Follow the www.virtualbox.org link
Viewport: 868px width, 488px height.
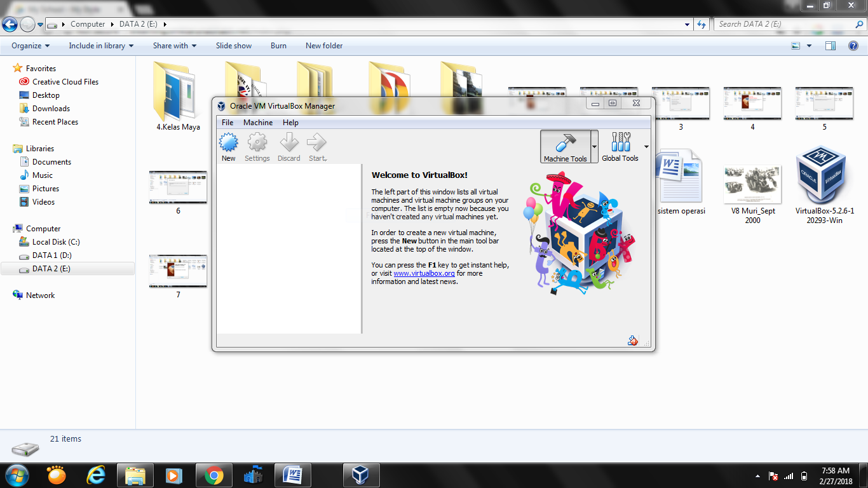(x=424, y=273)
